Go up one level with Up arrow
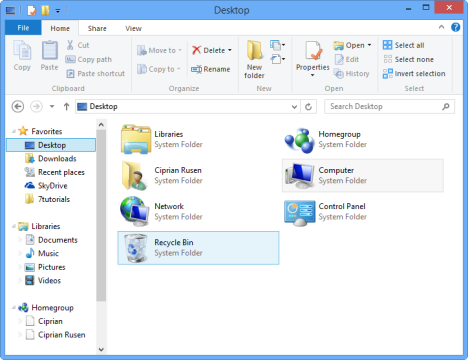This screenshot has height=360, width=468. 66,107
